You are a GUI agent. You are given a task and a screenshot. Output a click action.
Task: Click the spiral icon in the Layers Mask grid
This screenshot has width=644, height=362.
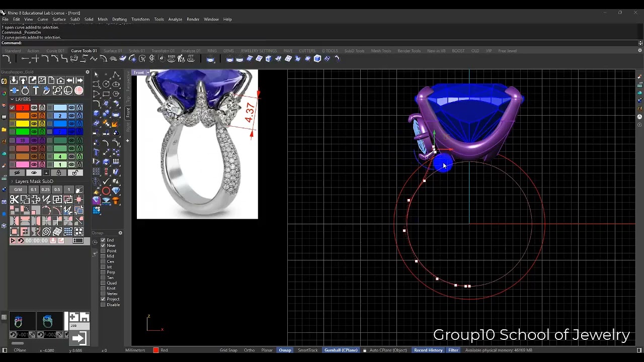(47, 232)
